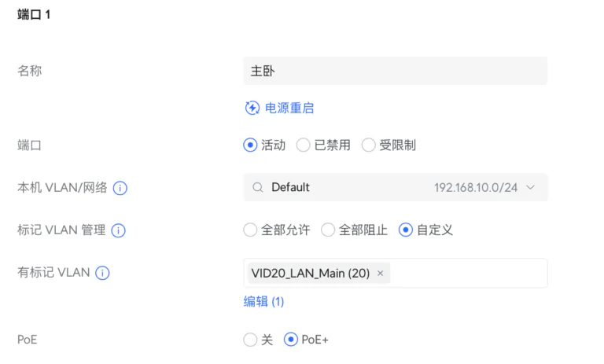Choose 全部阻止 for tagged VLANs
Image resolution: width=604 pixels, height=364 pixels.
pos(329,230)
